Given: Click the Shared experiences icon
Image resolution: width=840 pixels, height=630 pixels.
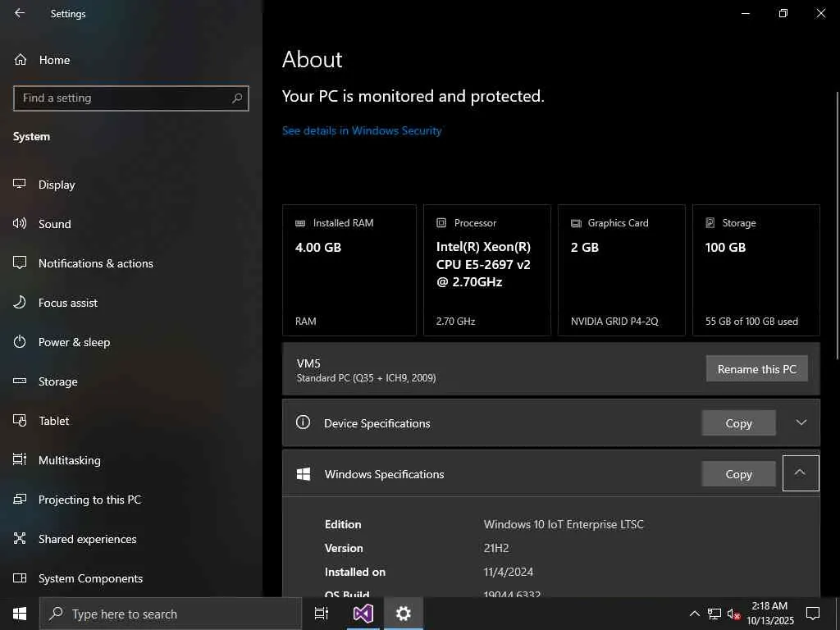Looking at the screenshot, I should (20, 538).
